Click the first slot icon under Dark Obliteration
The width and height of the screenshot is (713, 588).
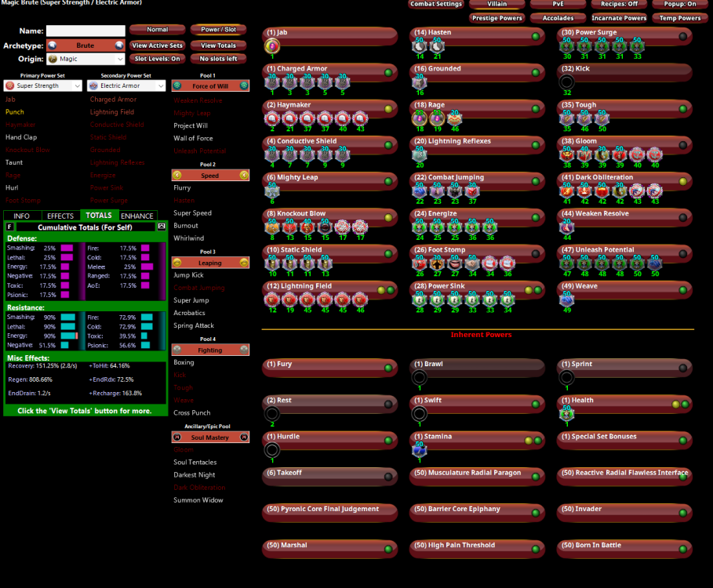[x=566, y=191]
